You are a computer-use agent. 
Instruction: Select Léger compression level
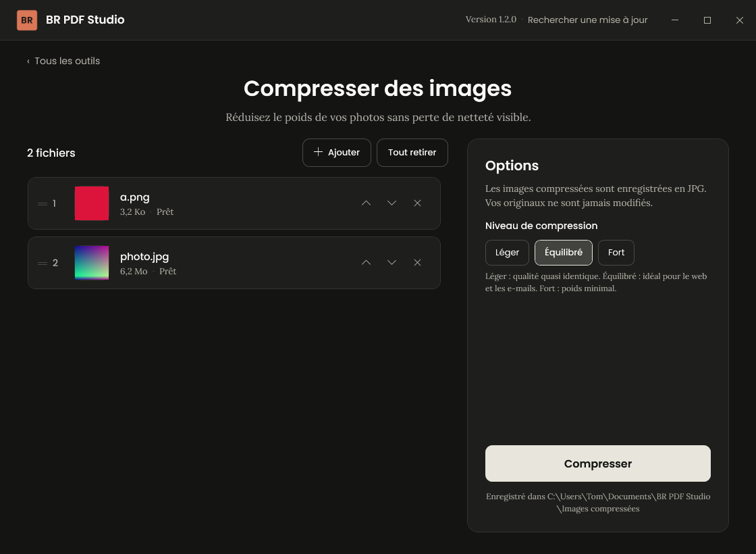[507, 253]
